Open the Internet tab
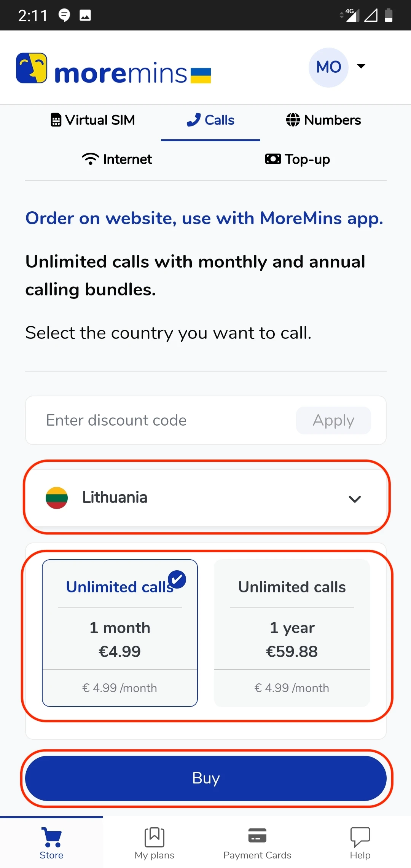The width and height of the screenshot is (411, 868). [117, 159]
